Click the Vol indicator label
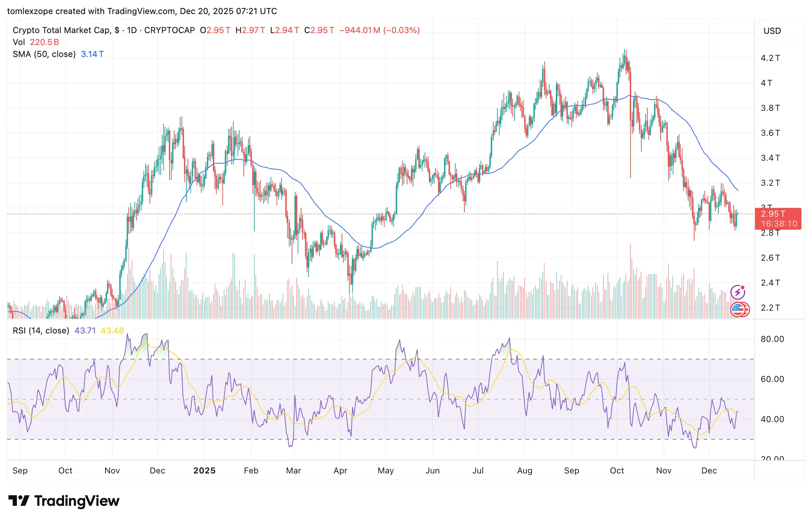The height and width of the screenshot is (522, 812). point(19,42)
